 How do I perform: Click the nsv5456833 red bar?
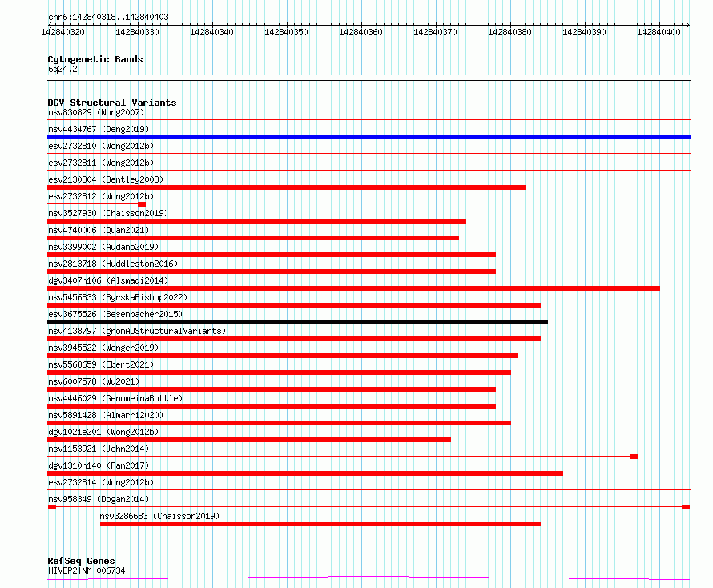[x=294, y=305]
